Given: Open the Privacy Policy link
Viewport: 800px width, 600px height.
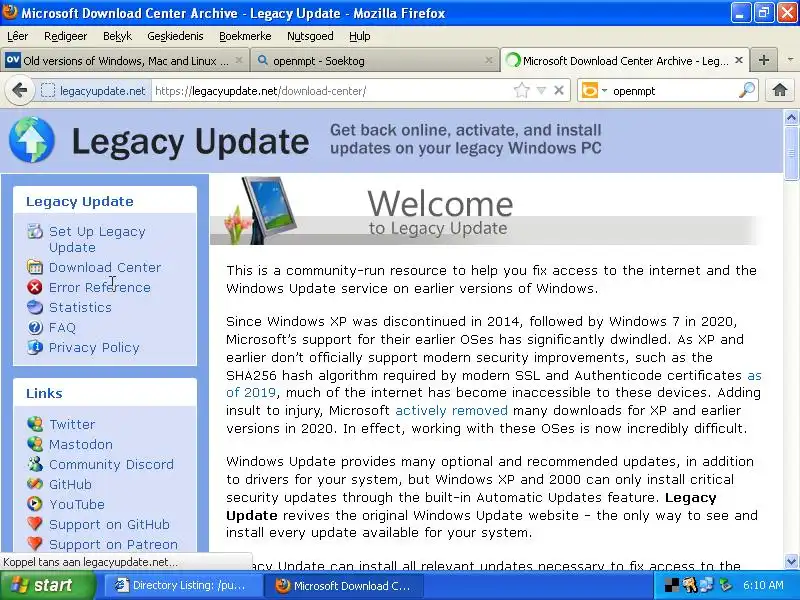Looking at the screenshot, I should pyautogui.click(x=94, y=347).
